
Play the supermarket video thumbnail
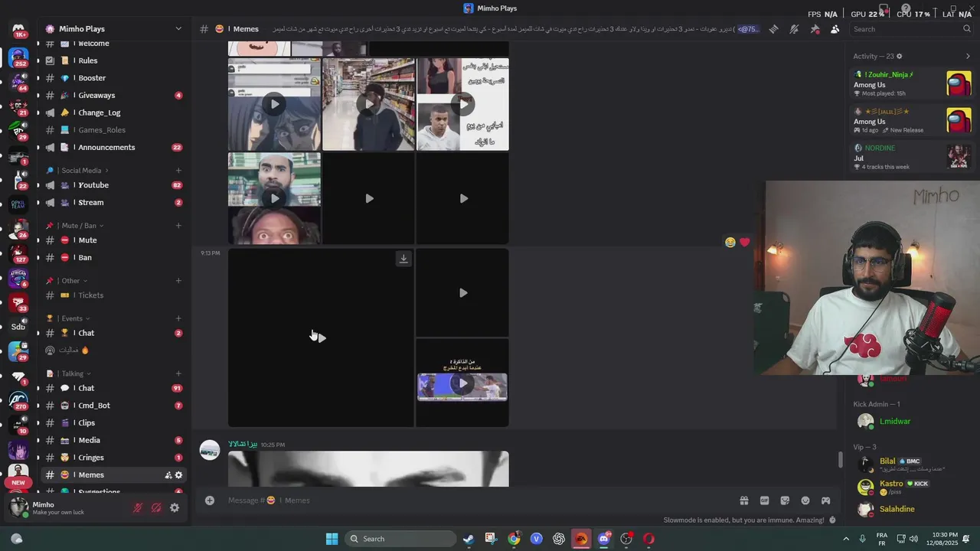point(369,104)
